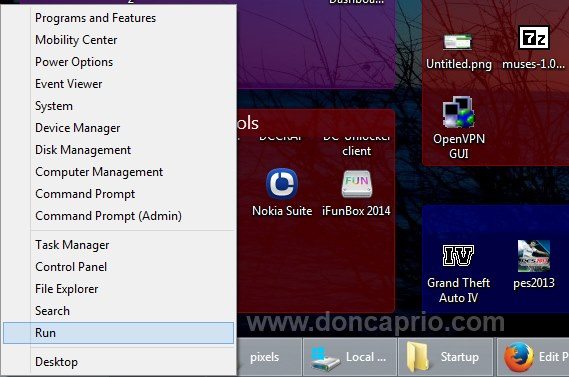The image size is (569, 377).
Task: Select Desktop at the menu bottom
Action: [x=119, y=362]
